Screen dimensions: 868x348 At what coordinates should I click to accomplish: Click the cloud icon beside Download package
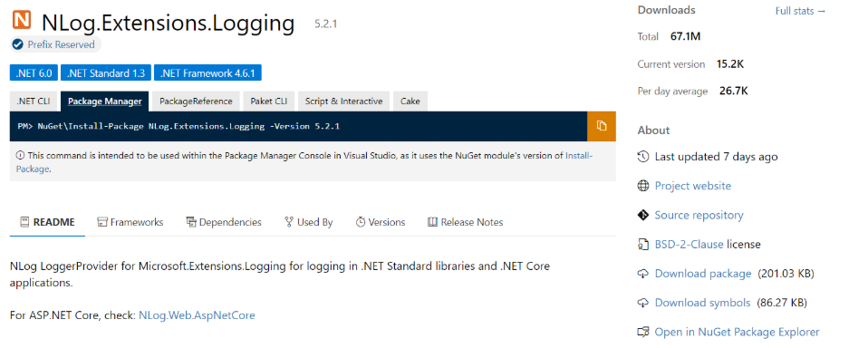pyautogui.click(x=643, y=274)
